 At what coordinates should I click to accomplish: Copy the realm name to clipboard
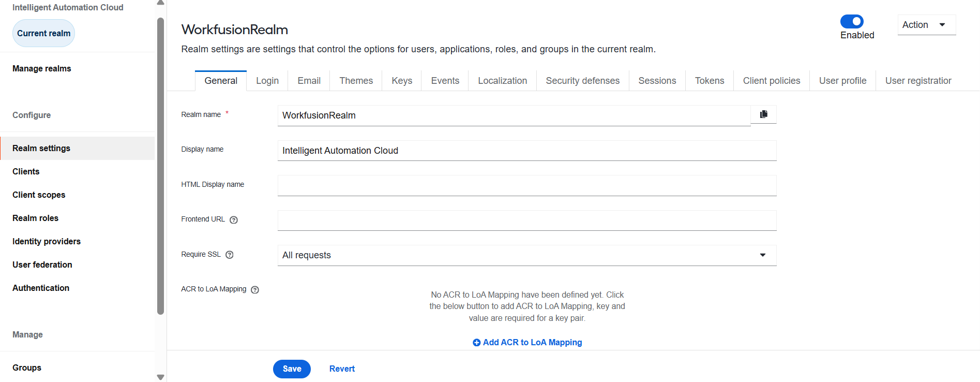click(x=763, y=114)
